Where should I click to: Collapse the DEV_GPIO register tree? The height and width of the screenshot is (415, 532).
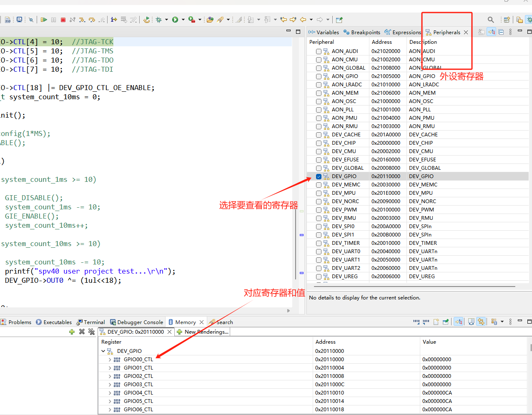(x=103, y=351)
